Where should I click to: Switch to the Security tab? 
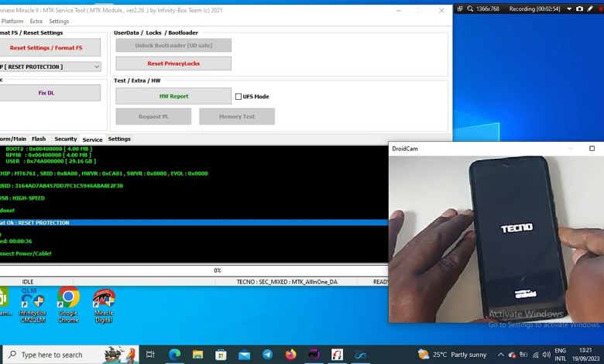click(x=66, y=139)
